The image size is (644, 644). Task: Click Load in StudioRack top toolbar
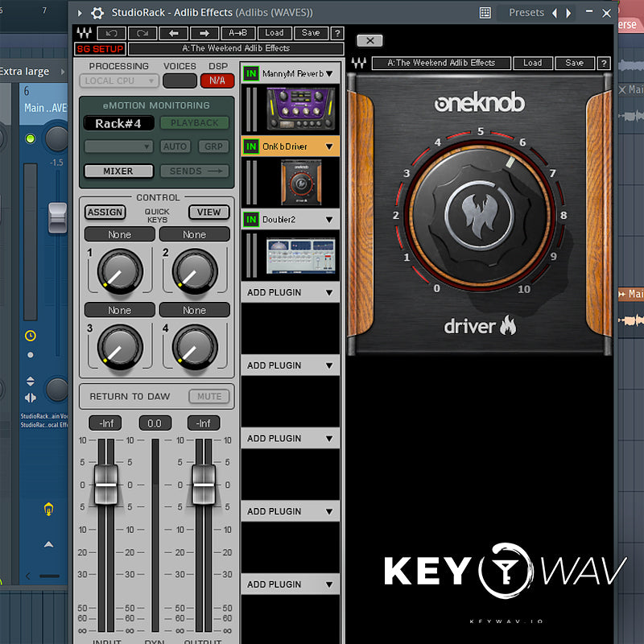point(275,33)
